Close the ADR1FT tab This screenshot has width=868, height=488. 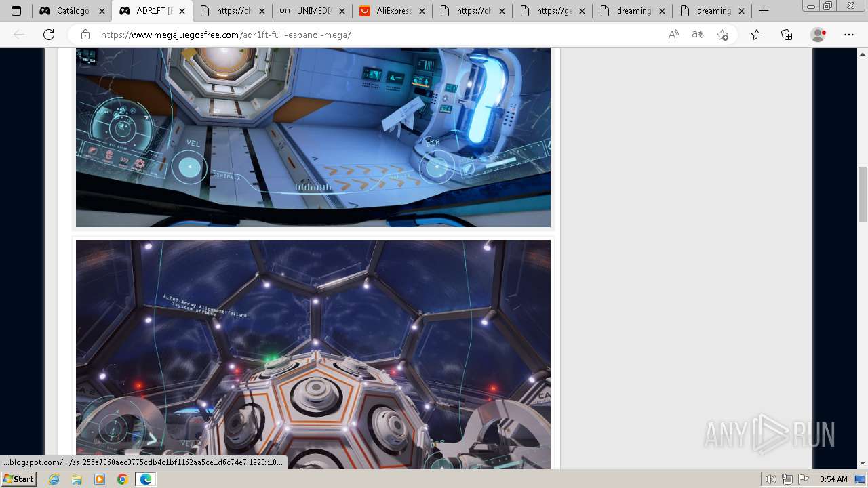tap(182, 11)
